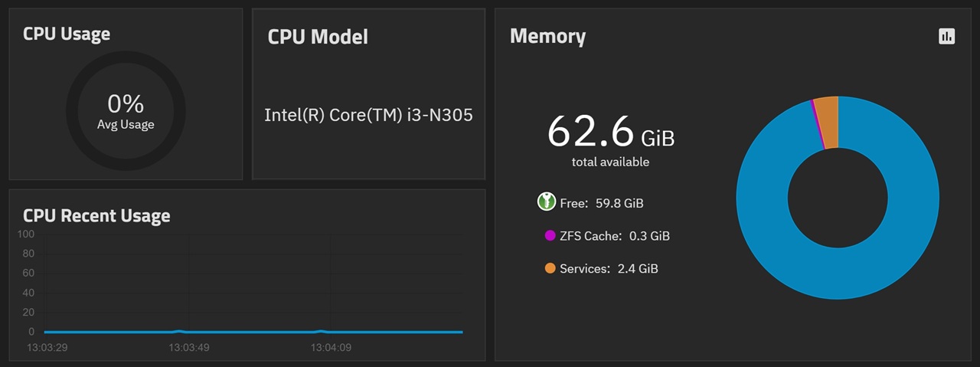This screenshot has width=980, height=367.
Task: Click the CPU Recent Usage heading
Action: [x=96, y=216]
